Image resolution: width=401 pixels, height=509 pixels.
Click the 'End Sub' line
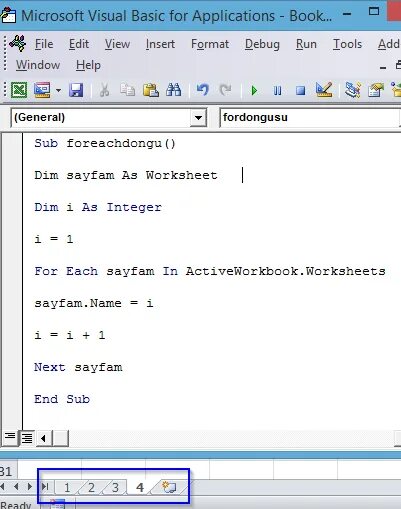point(62,399)
